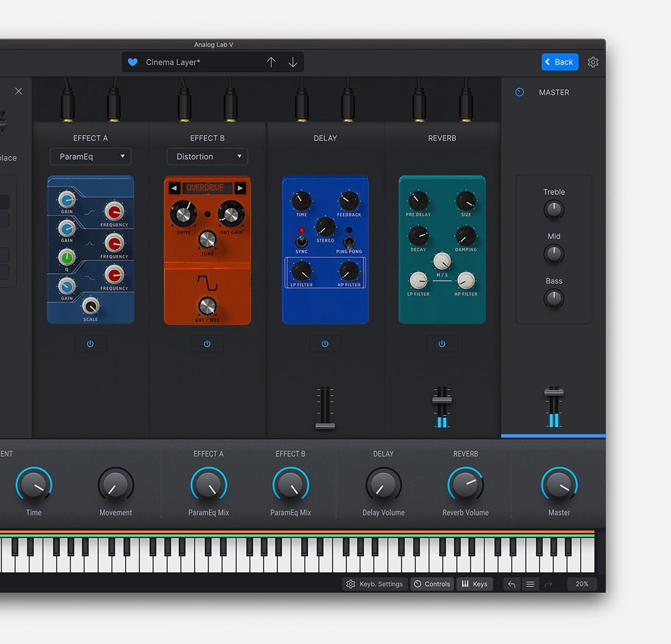Select previous distortion type left arrow
The height and width of the screenshot is (644, 671).
pyautogui.click(x=174, y=188)
